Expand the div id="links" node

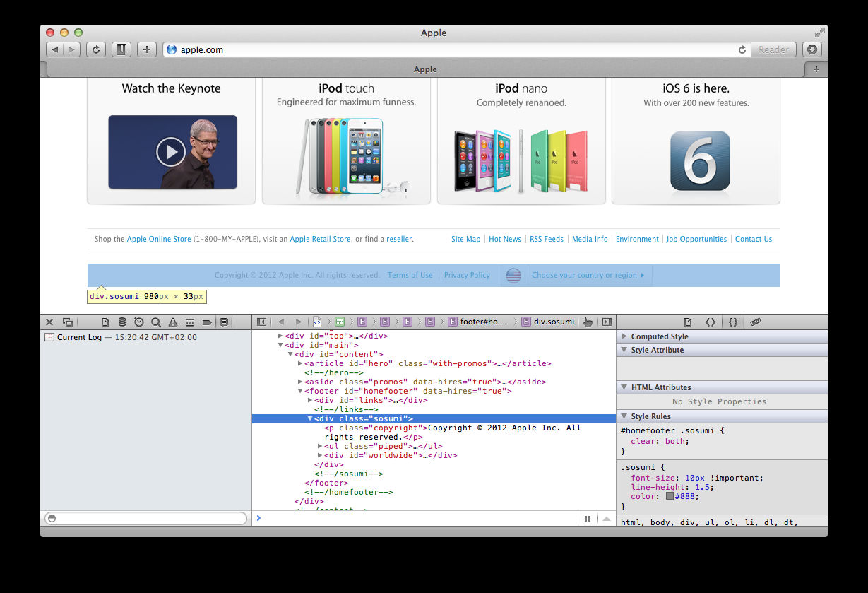(x=310, y=400)
